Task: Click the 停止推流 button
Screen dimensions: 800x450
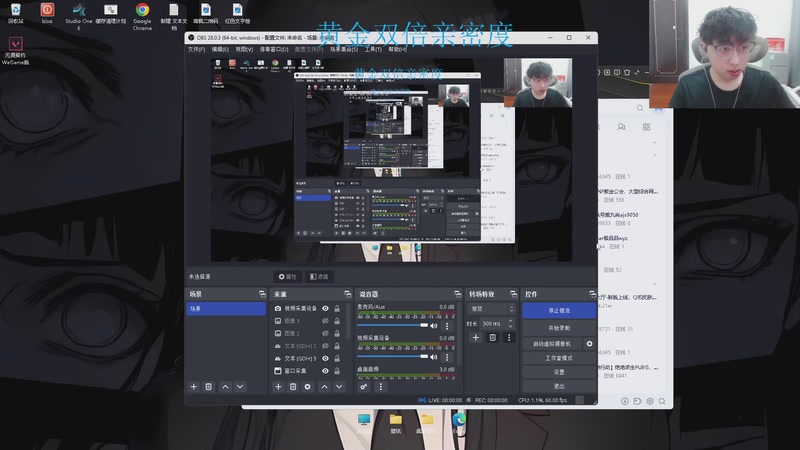Action: pos(559,310)
